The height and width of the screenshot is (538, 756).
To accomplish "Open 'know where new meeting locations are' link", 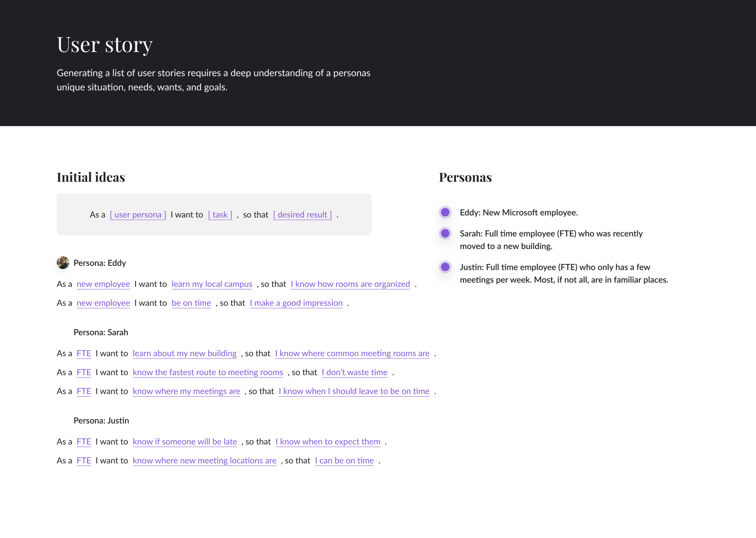I will coord(204,461).
